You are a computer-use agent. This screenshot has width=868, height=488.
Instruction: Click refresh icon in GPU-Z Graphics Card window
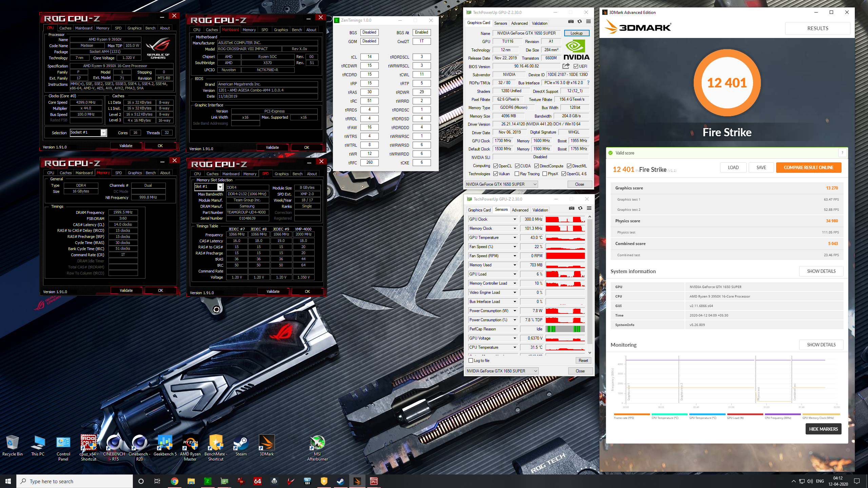[579, 22]
